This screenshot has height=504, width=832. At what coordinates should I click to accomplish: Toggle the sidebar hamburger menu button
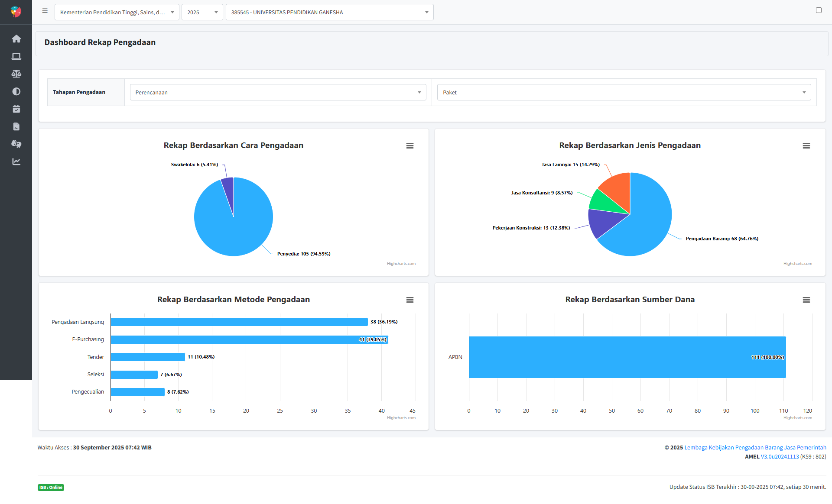tap(45, 11)
